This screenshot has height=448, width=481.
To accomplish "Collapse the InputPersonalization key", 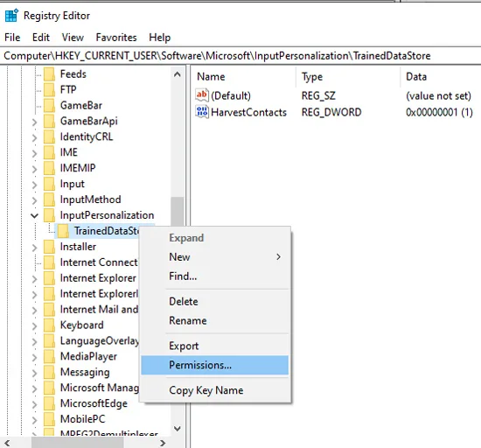I will (34, 216).
